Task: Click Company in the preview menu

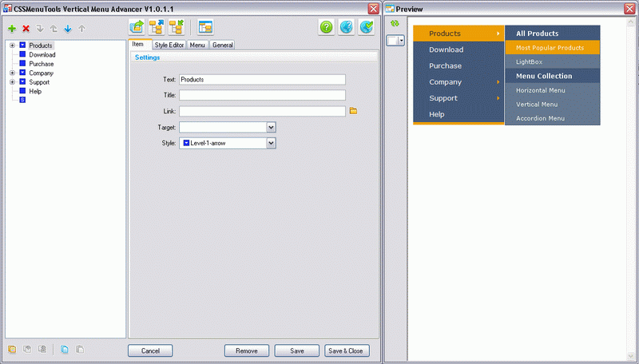Action: click(x=458, y=82)
